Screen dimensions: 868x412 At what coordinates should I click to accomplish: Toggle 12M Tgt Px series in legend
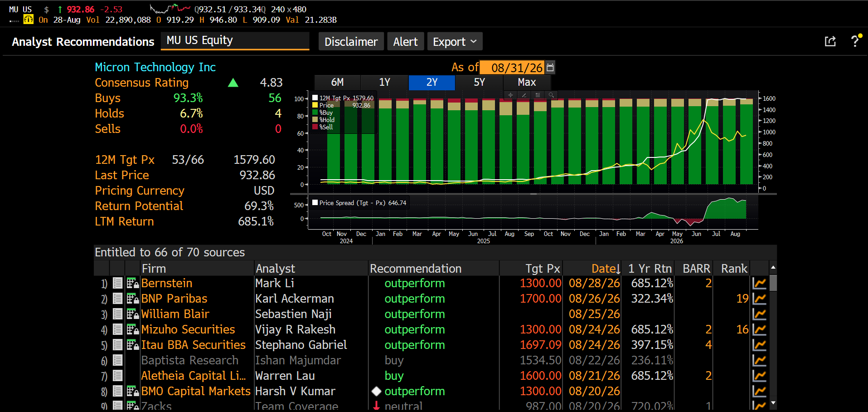[x=343, y=98]
